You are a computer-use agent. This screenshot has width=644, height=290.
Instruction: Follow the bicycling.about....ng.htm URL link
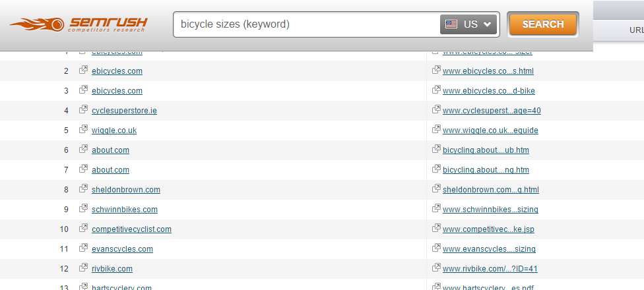pyautogui.click(x=486, y=170)
